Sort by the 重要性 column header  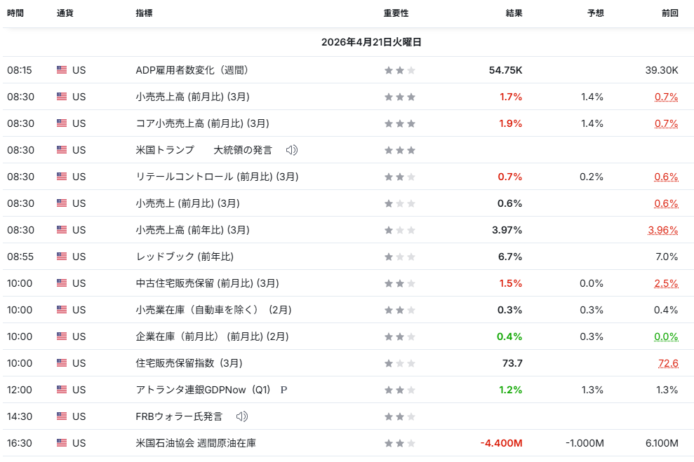coord(396,13)
